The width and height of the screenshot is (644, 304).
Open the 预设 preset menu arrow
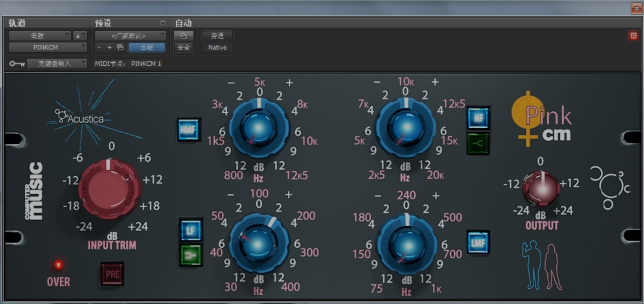162,23
